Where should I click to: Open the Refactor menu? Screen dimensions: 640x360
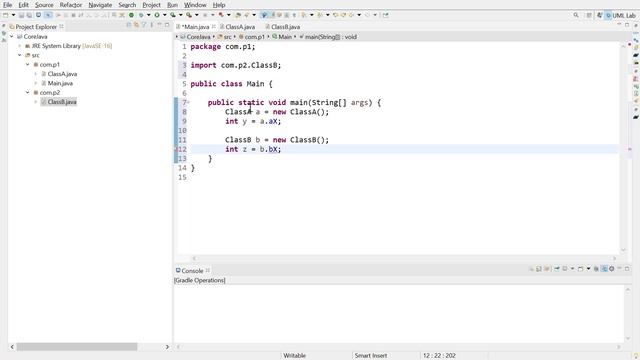71,5
